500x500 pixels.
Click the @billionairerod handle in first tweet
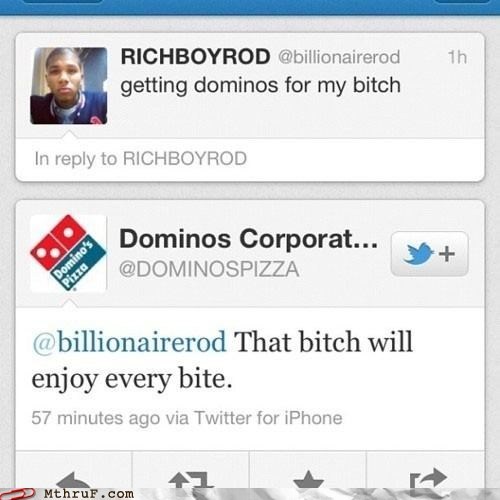[x=339, y=57]
